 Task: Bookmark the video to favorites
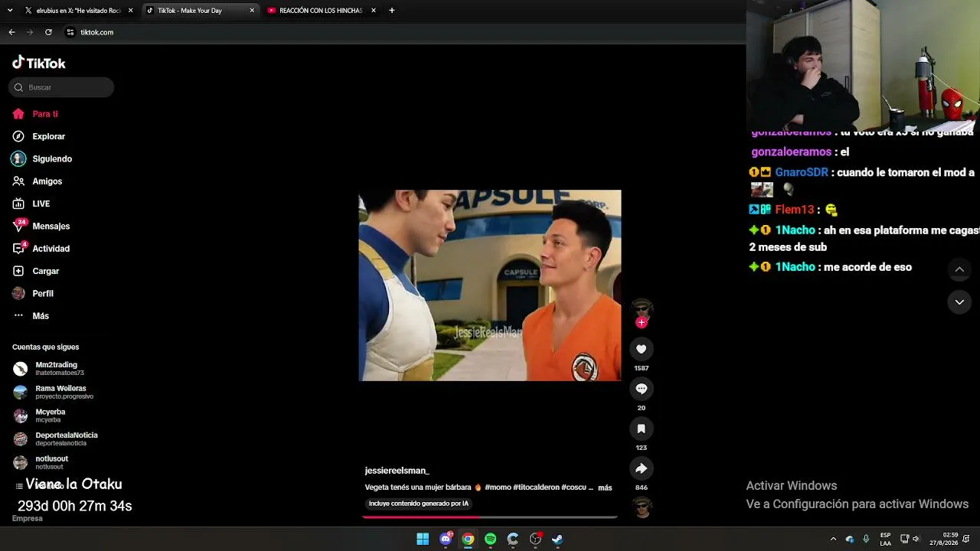tap(642, 429)
